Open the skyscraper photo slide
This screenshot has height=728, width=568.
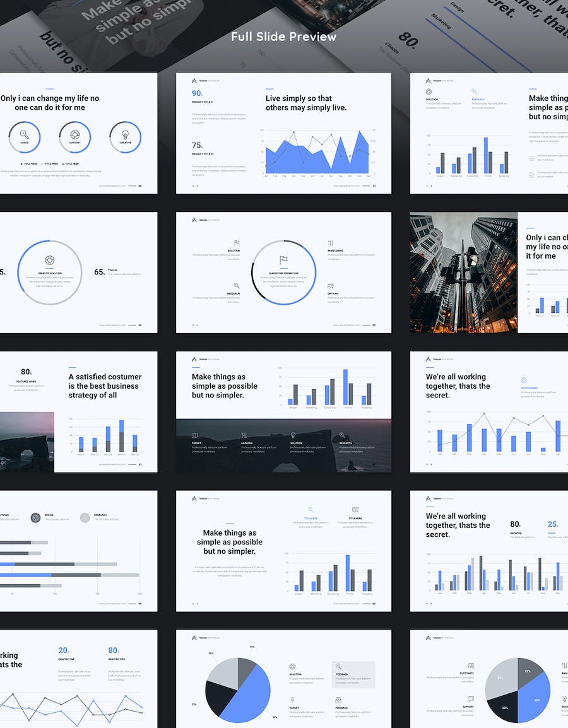point(464,272)
